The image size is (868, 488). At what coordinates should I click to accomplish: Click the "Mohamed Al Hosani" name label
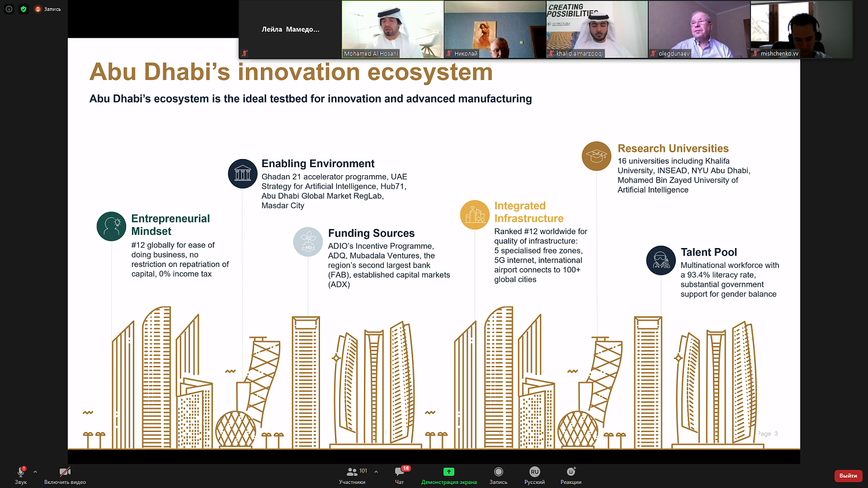(x=371, y=54)
